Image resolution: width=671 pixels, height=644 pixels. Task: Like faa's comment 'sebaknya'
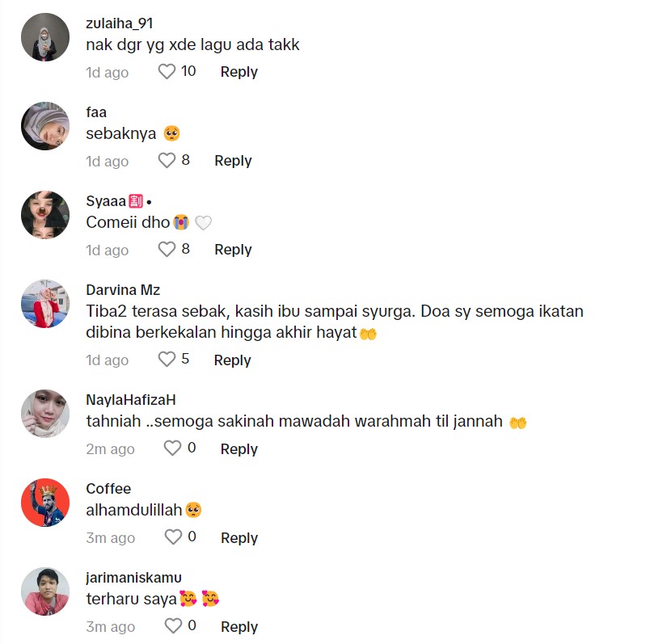pos(167,161)
